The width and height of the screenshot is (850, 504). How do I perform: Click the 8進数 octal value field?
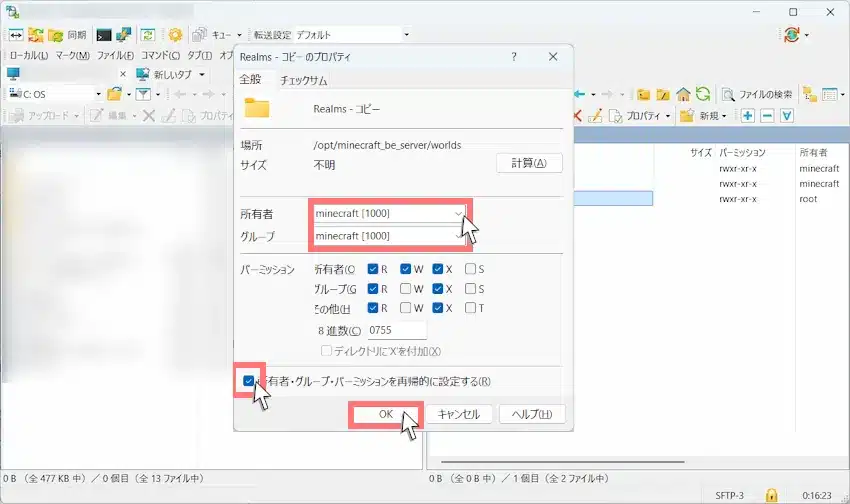pyautogui.click(x=396, y=330)
